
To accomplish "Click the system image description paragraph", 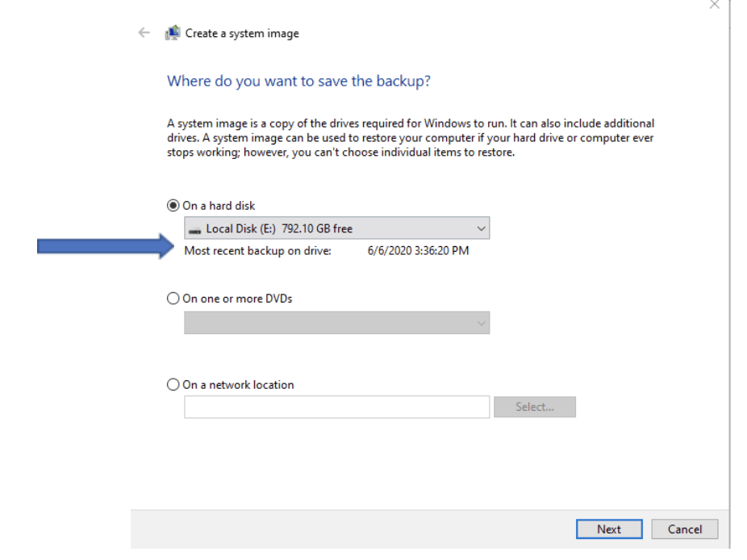I will click(410, 138).
